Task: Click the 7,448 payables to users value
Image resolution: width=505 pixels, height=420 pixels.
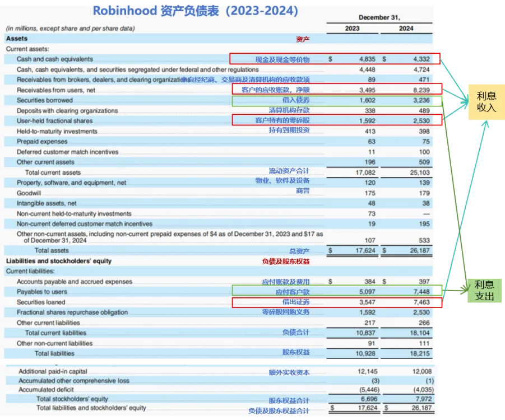Action: (x=421, y=292)
